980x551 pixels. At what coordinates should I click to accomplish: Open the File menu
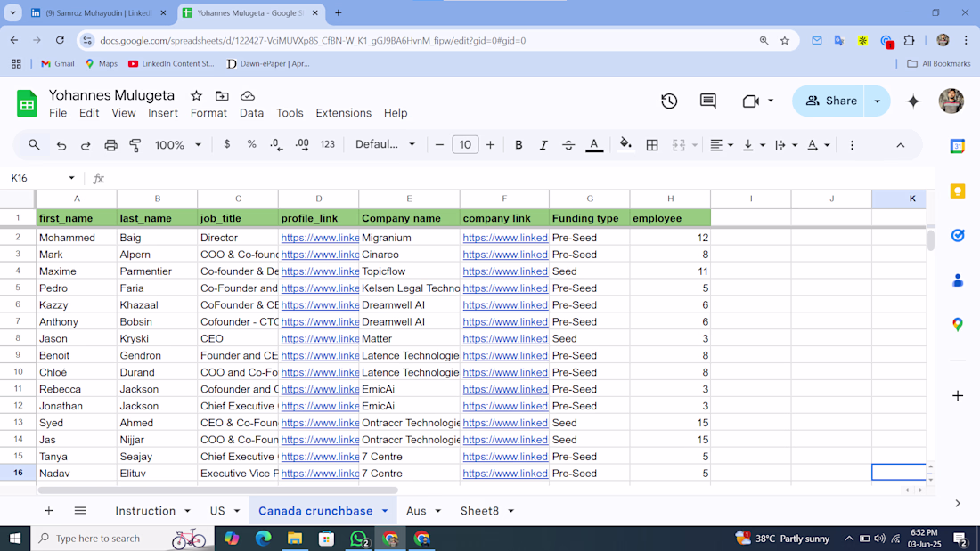58,113
